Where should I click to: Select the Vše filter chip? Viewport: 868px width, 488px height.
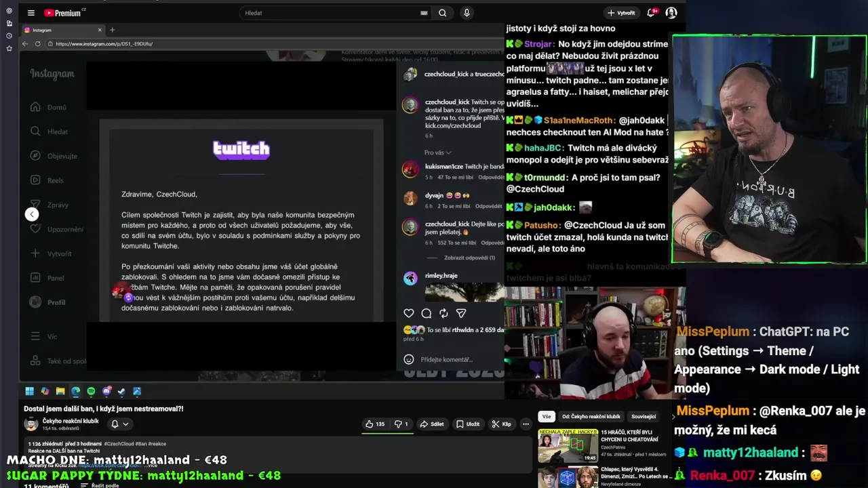pos(547,417)
